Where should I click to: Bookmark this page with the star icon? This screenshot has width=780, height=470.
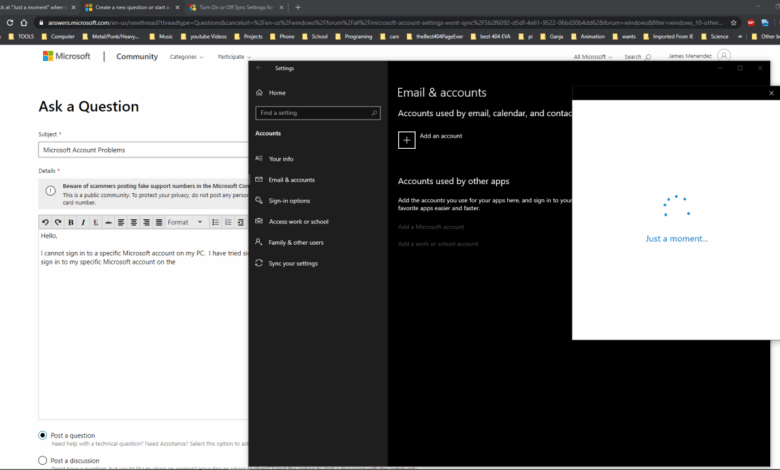(x=733, y=22)
